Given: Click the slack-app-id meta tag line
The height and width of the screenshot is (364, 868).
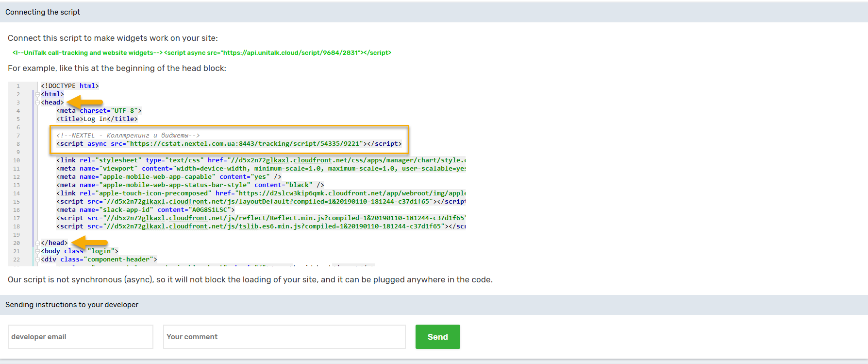Looking at the screenshot, I should coord(145,210).
